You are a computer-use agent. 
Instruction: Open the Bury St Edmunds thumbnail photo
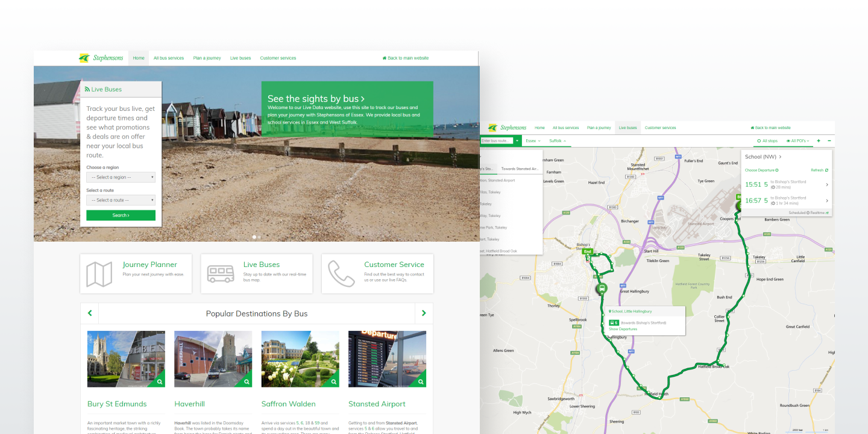[x=126, y=359]
